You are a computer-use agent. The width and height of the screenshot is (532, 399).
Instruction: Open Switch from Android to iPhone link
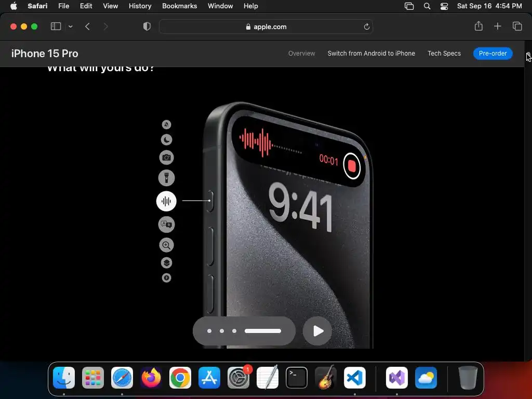pos(371,54)
